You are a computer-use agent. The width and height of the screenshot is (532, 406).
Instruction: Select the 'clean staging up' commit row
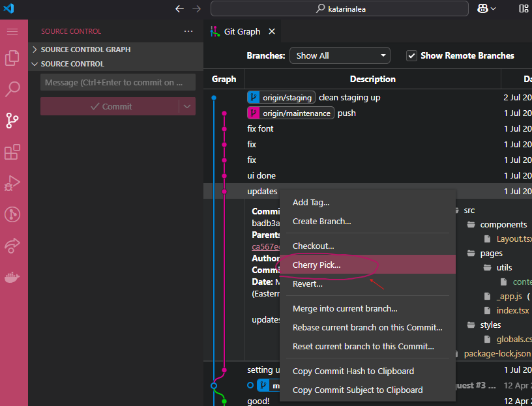(368, 98)
